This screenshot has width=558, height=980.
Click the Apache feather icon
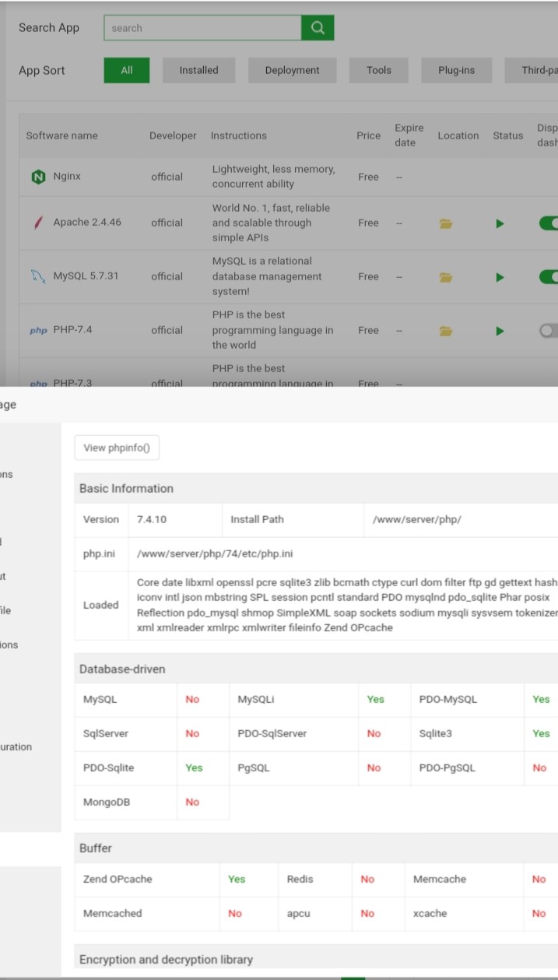point(38,223)
